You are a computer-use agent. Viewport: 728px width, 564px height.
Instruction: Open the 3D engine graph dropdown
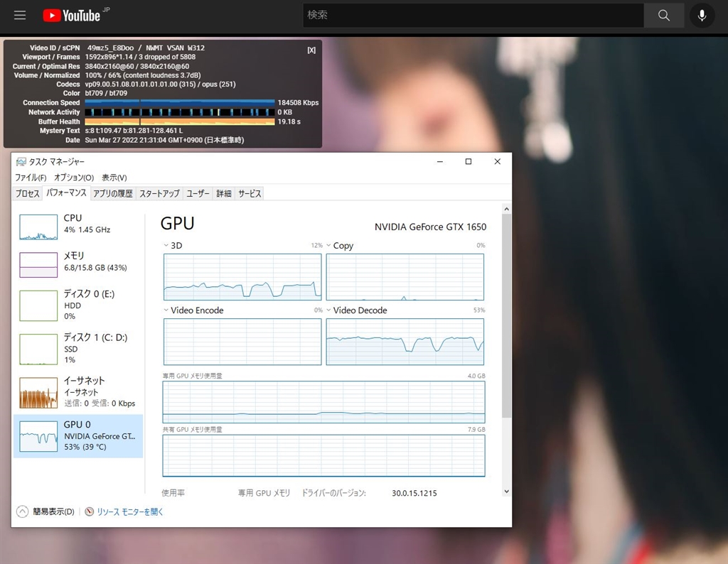[x=166, y=245]
